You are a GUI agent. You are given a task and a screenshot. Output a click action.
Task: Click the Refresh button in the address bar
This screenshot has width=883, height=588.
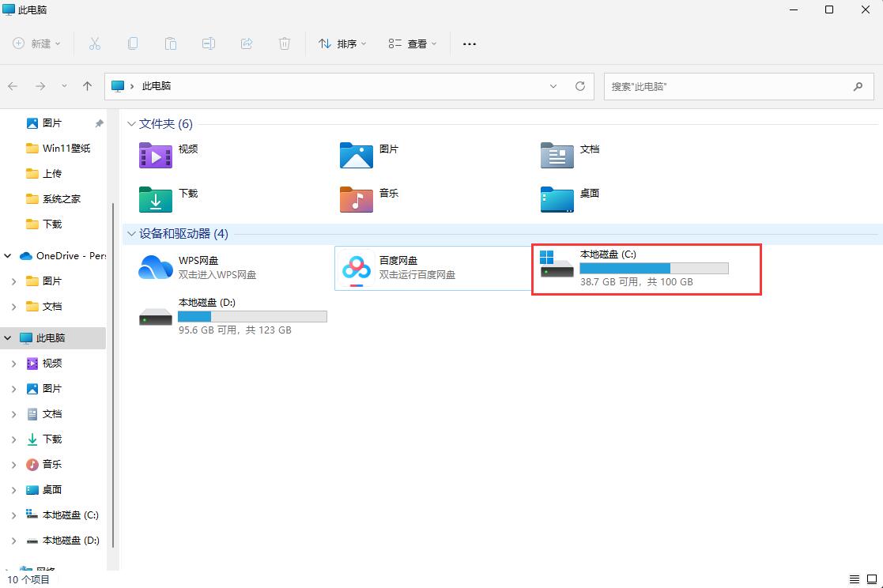click(x=580, y=86)
